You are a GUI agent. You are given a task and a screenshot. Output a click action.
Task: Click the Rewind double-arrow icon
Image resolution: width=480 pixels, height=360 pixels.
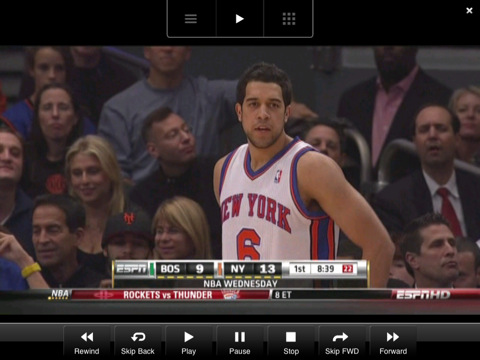[x=87, y=337]
